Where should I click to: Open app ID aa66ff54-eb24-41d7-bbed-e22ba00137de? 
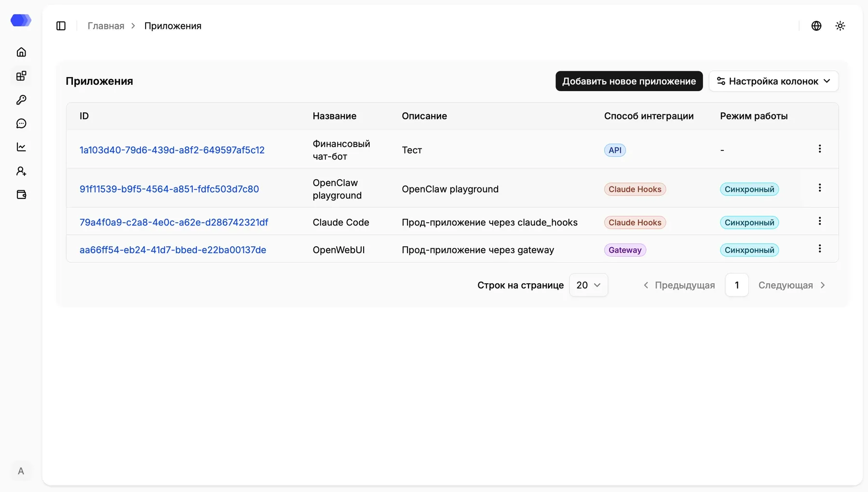pos(173,250)
